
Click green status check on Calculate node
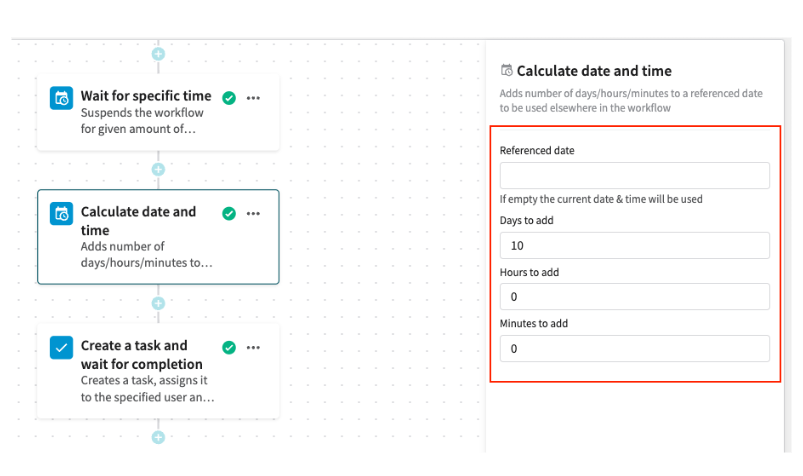tap(229, 213)
